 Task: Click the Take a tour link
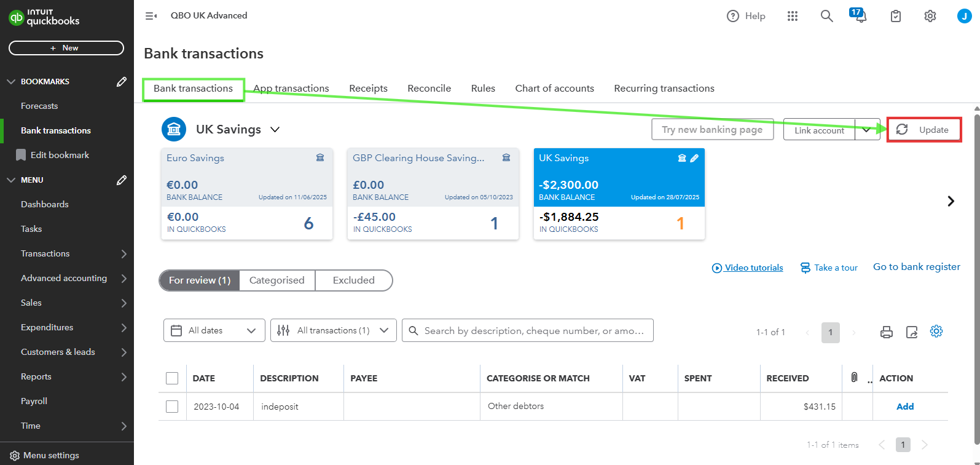point(829,268)
